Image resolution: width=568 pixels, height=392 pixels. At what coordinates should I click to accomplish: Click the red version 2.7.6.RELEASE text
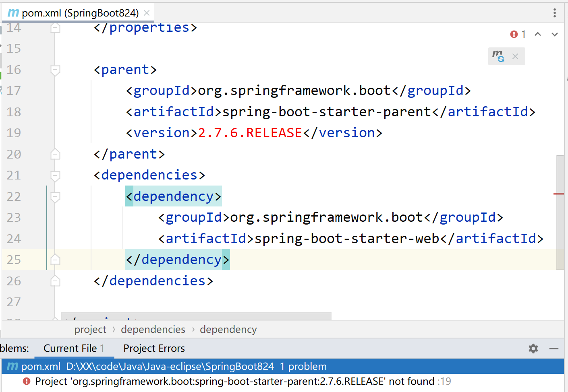250,133
